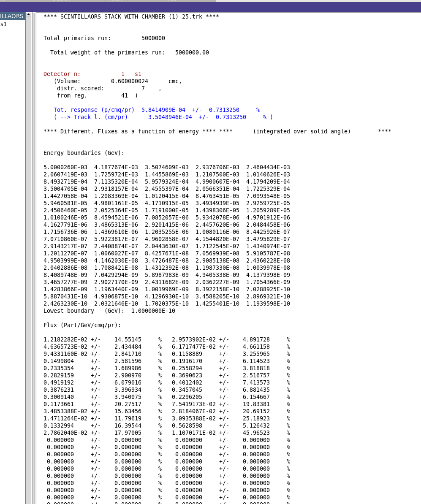Image resolution: width=421 pixels, height=504 pixels.
Task: Click the 'Lowest boundary (GeV)' line
Action: [109, 311]
